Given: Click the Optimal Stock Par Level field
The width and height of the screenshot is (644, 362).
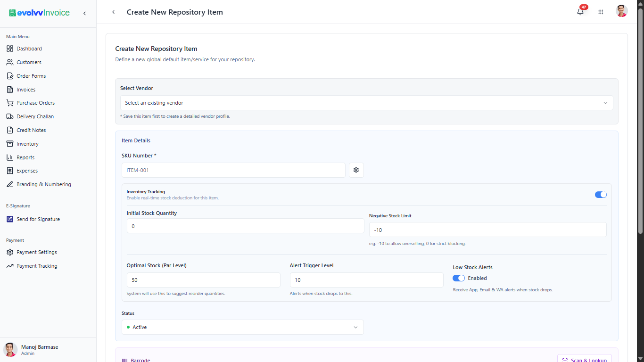Looking at the screenshot, I should [x=203, y=280].
